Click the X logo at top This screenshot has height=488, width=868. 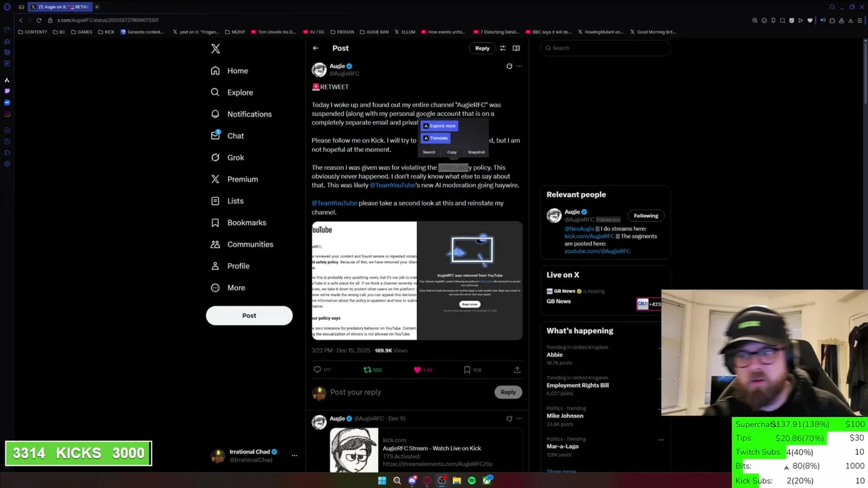[216, 49]
